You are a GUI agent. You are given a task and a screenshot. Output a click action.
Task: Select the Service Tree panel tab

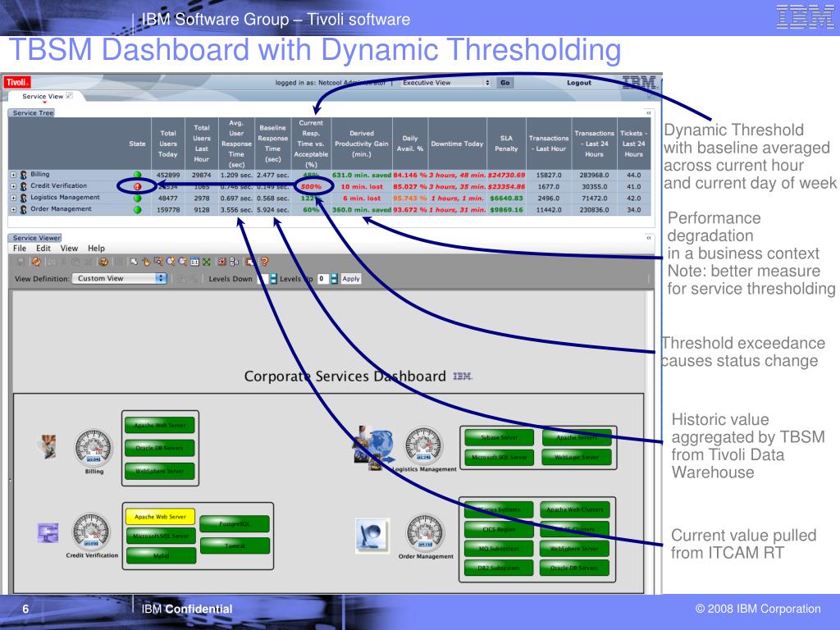point(33,113)
